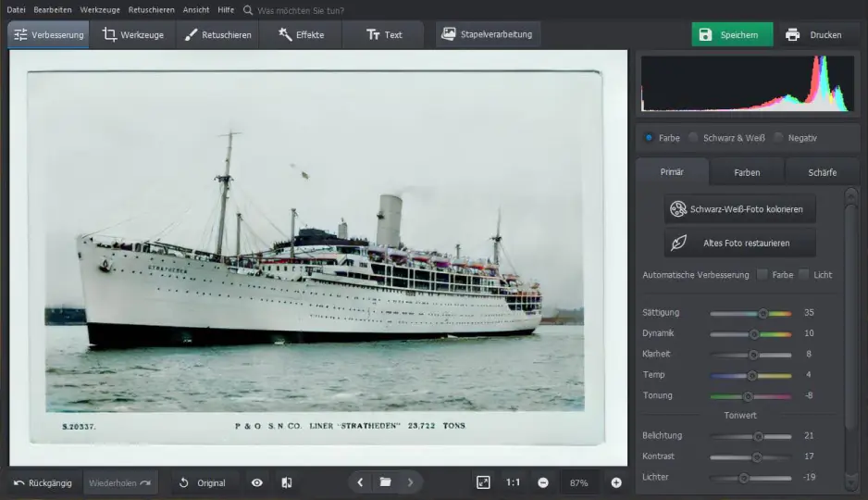Open the Retuschieren menu in menu bar
The height and width of the screenshot is (500, 868).
click(151, 10)
